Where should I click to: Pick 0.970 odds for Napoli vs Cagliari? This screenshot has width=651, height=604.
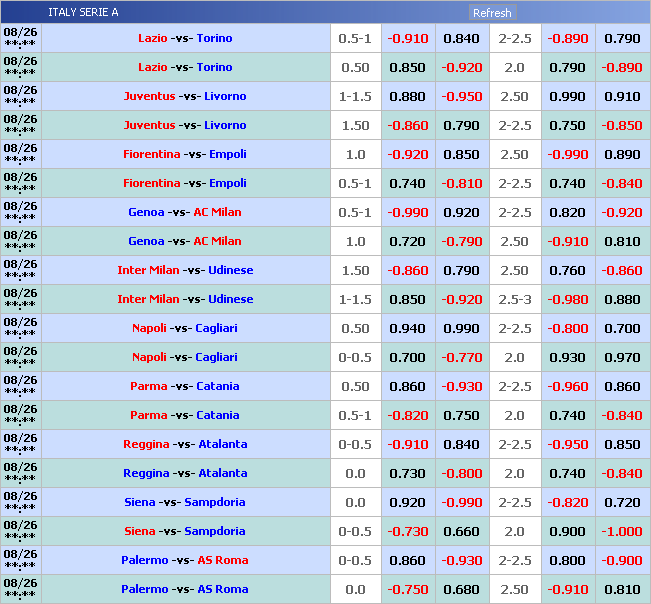[622, 358]
